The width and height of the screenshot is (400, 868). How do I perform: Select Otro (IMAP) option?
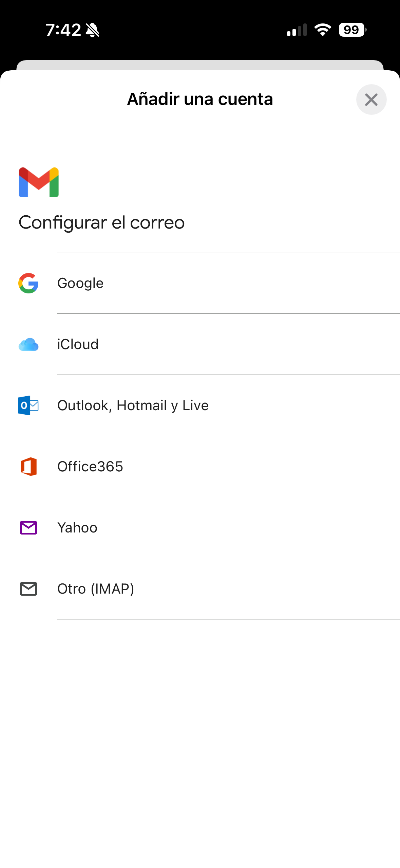(x=96, y=589)
